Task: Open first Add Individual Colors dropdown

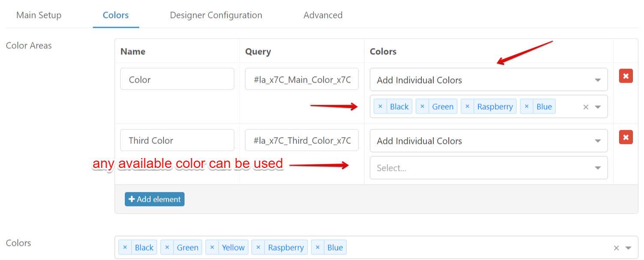Action: coord(488,80)
